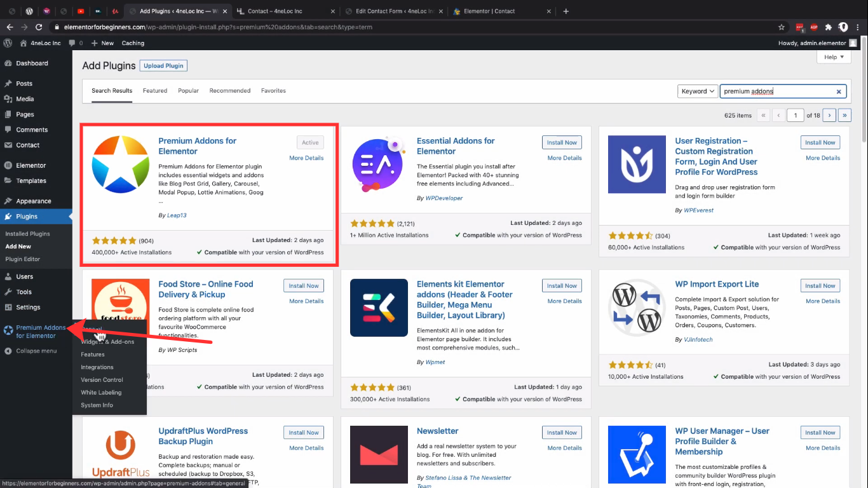The image size is (868, 488).
Task: Select Integrations in Premium Addons flyout
Action: [x=97, y=367]
